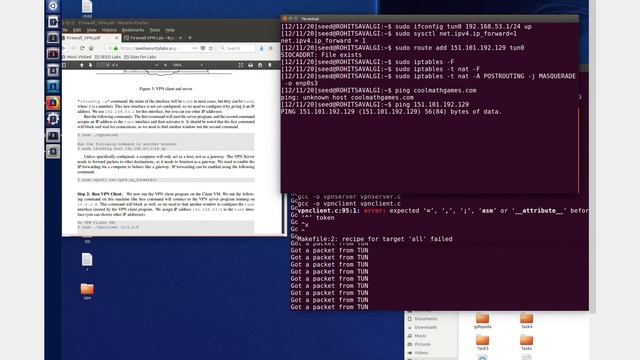The height and width of the screenshot is (360, 640).
Task: Click 'net.ipv4.ip_forward = 1' output line
Action: [322, 41]
